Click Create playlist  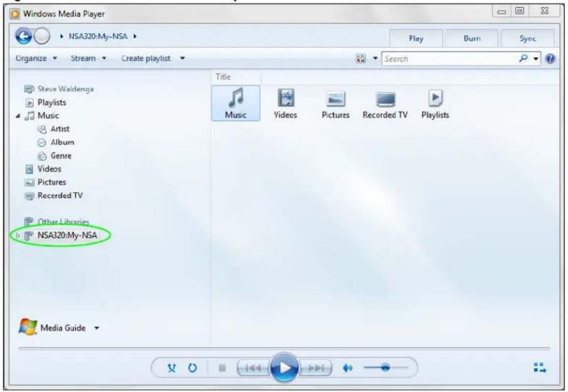tap(145, 58)
